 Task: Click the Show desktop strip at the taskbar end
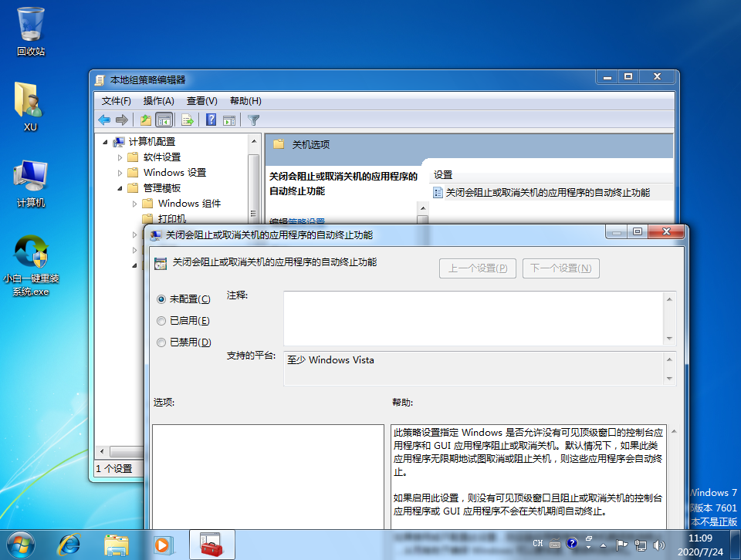click(x=736, y=545)
